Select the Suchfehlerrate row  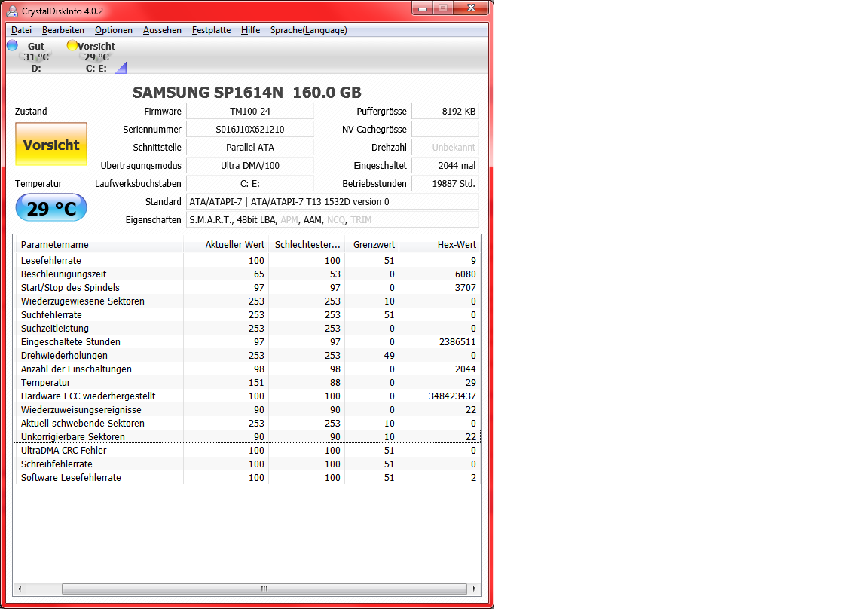click(247, 314)
